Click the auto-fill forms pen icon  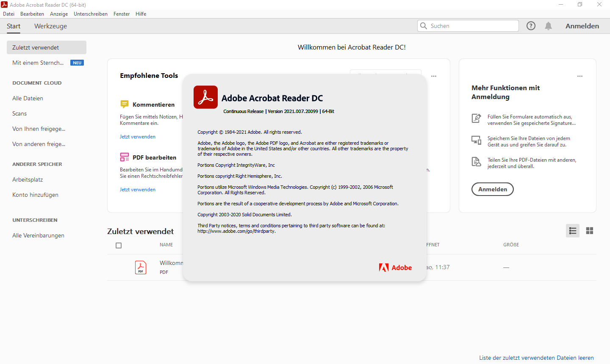pyautogui.click(x=477, y=118)
